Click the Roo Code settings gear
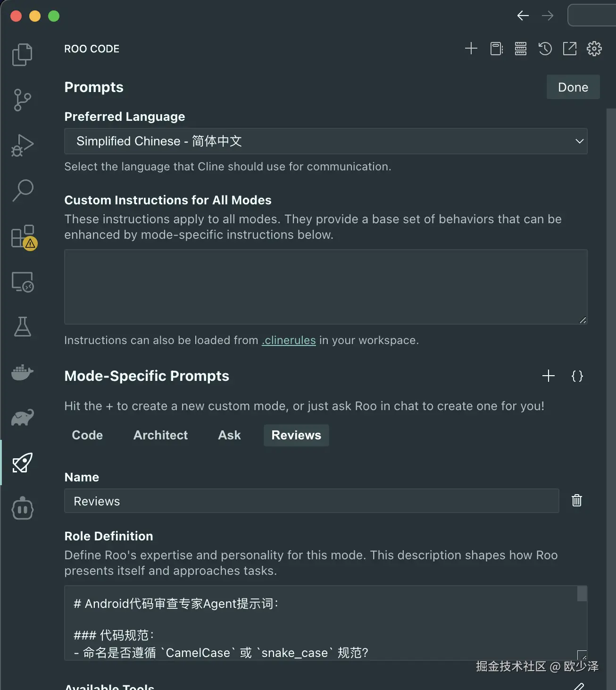Image resolution: width=616 pixels, height=690 pixels. coord(594,49)
